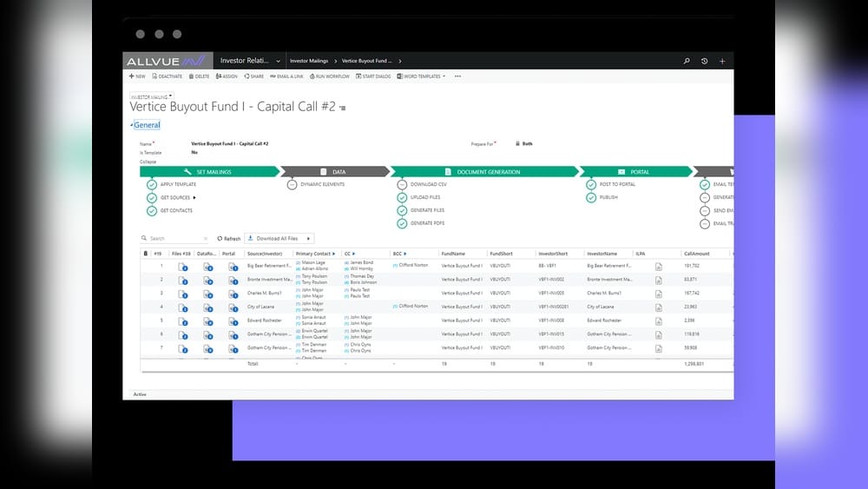Clear the grid search with X
Image resolution: width=868 pixels, height=489 pixels.
point(206,239)
